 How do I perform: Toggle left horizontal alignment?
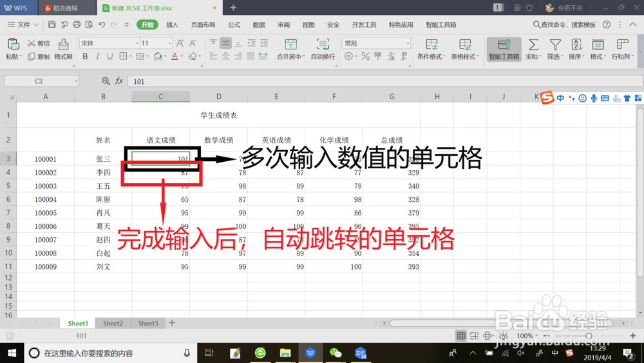pos(213,56)
